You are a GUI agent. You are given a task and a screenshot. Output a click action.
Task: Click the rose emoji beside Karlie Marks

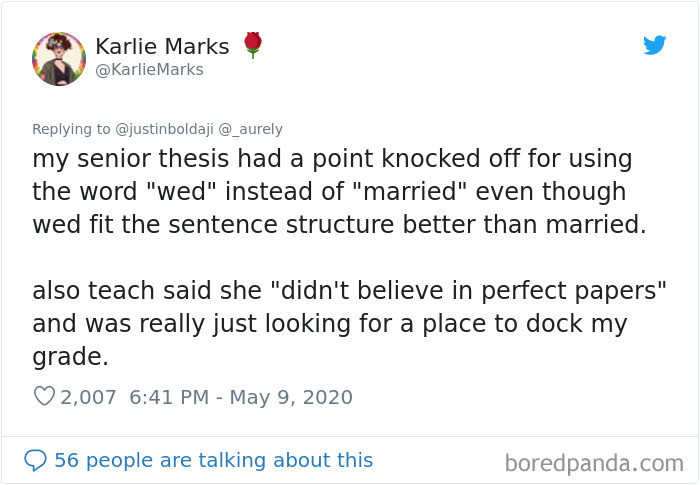pos(253,45)
